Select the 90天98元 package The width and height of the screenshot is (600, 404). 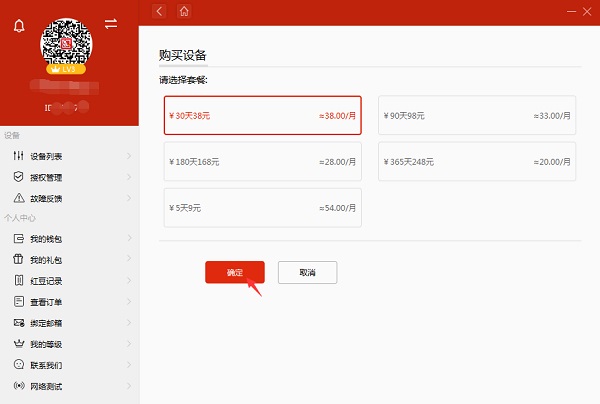click(477, 115)
